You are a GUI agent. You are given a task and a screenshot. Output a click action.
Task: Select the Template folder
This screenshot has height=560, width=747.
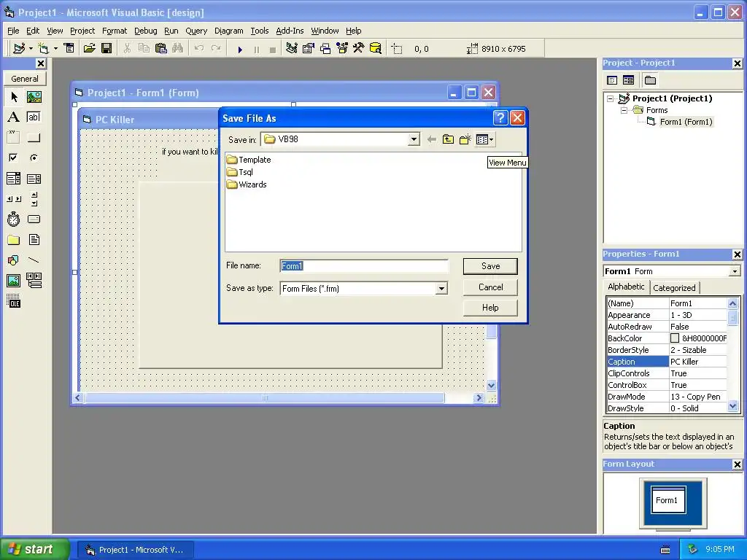(249, 160)
